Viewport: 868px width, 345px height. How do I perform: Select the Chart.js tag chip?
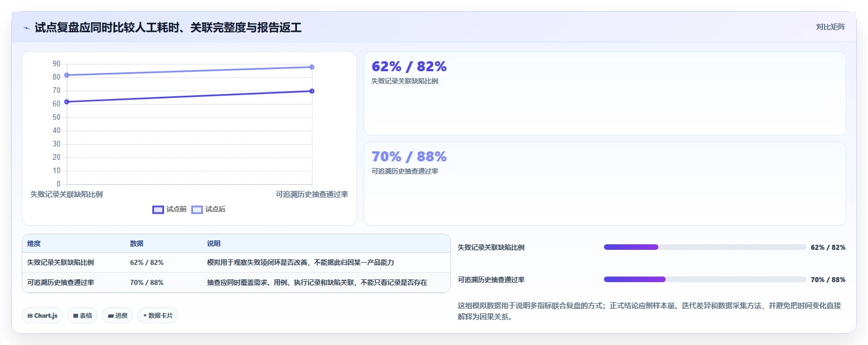[x=42, y=316]
